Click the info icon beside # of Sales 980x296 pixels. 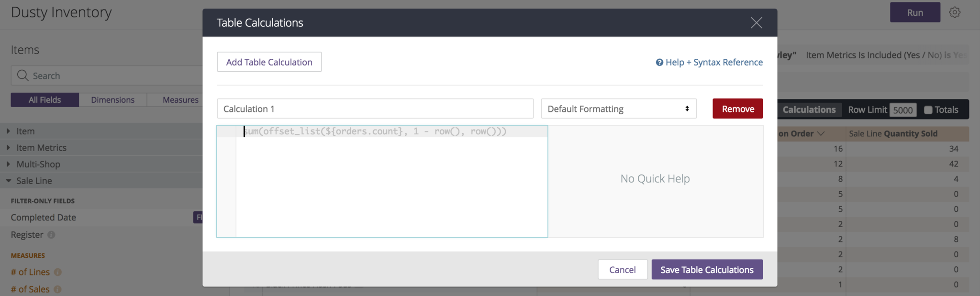point(57,289)
